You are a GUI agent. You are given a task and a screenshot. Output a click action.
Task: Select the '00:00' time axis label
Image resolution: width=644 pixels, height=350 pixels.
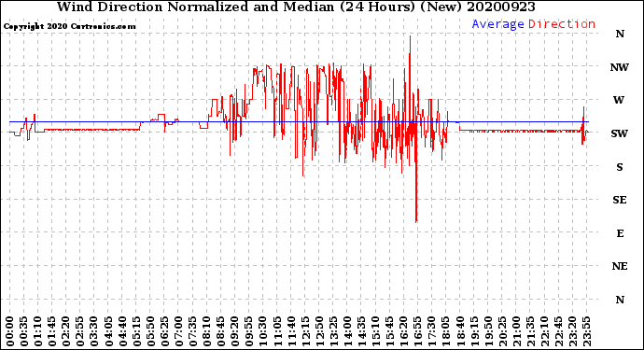(x=10, y=331)
